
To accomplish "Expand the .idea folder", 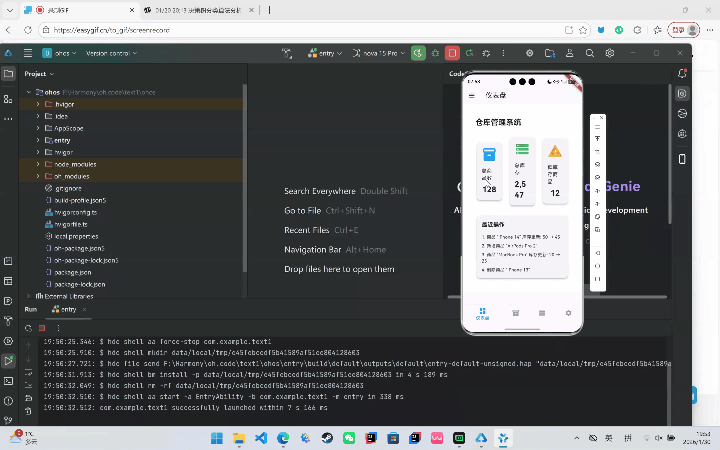I will click(38, 116).
